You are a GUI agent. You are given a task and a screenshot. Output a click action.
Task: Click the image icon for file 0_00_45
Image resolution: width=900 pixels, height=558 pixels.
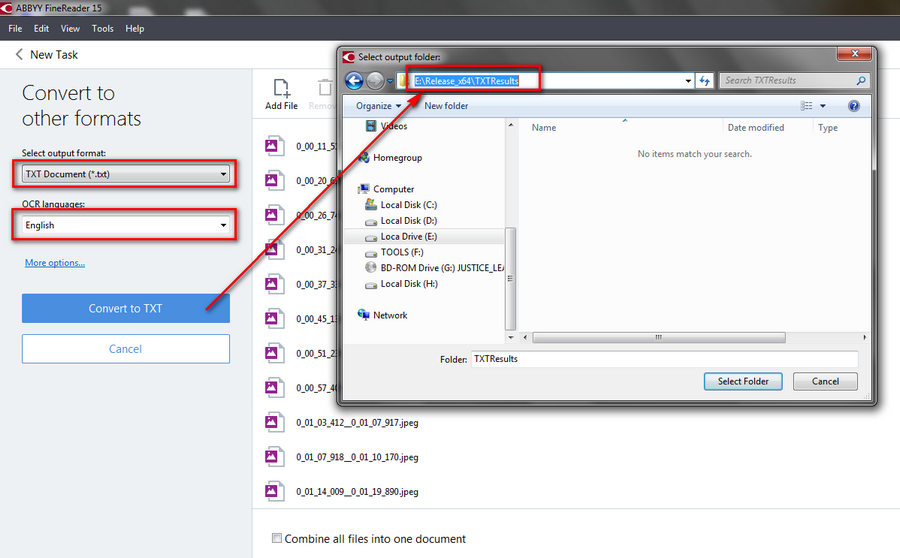tap(274, 319)
